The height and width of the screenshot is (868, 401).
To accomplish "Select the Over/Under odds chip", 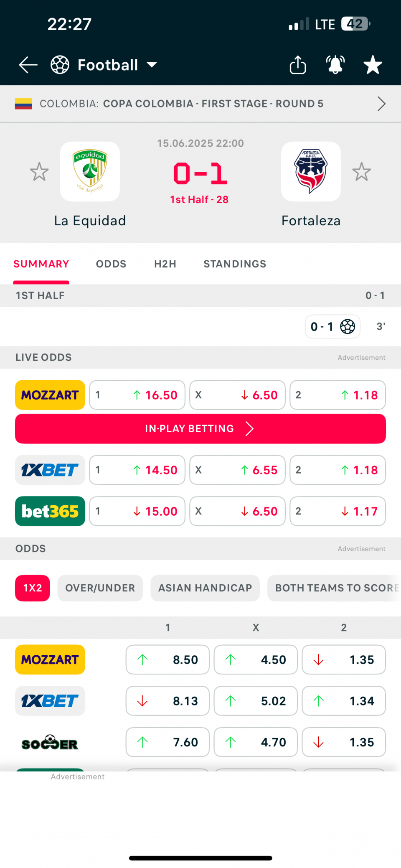I will point(100,588).
